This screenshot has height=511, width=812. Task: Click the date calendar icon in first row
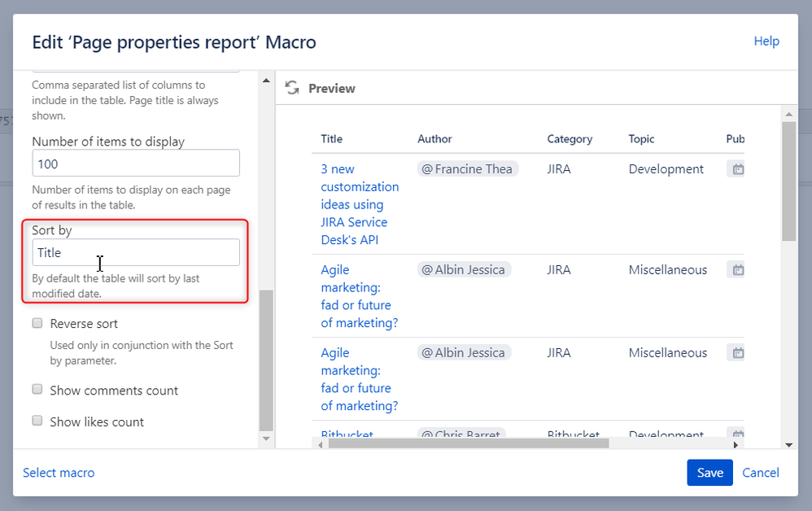(x=738, y=169)
